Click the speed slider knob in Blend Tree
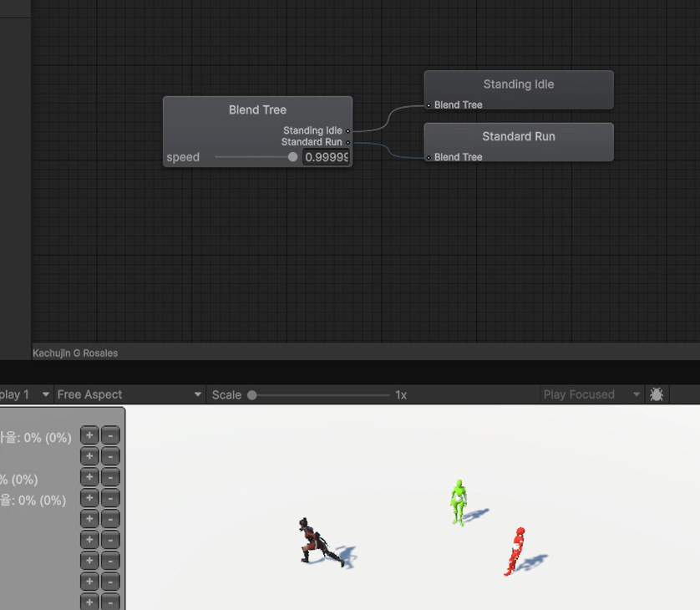This screenshot has height=610, width=700. tap(292, 157)
